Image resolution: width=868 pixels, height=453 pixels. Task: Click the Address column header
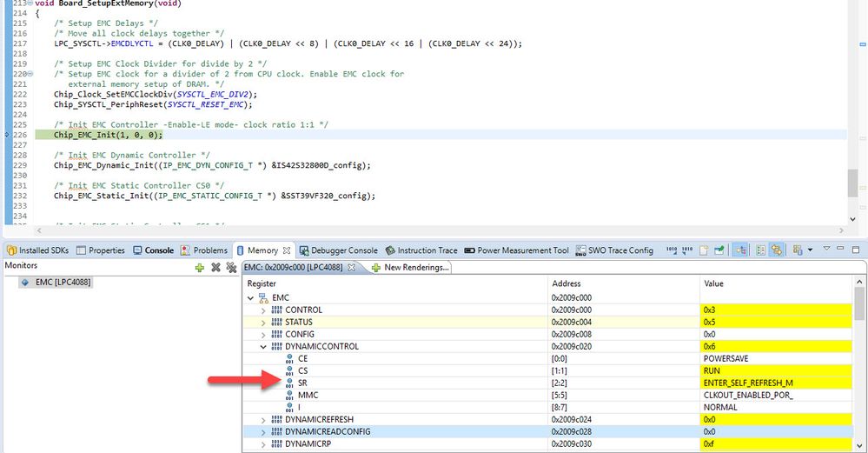[623, 283]
